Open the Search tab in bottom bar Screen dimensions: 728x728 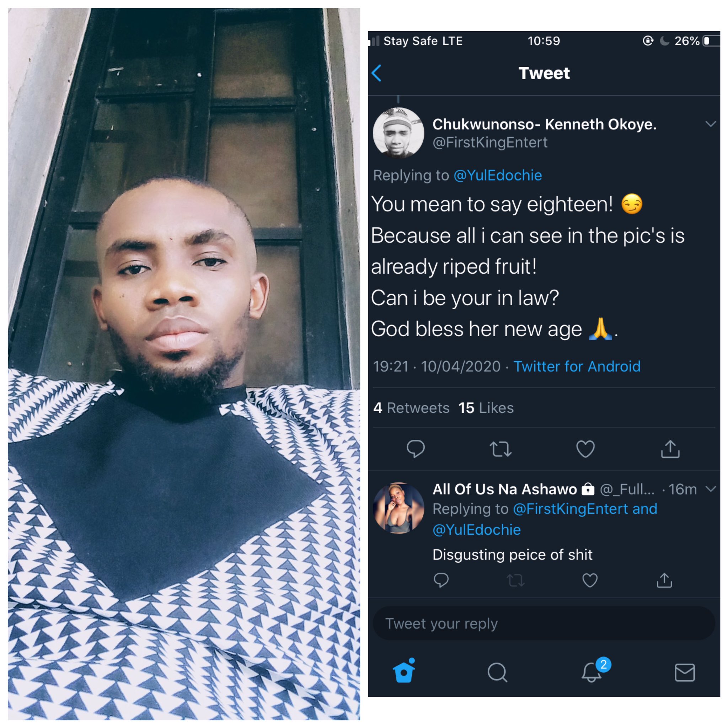point(497,673)
